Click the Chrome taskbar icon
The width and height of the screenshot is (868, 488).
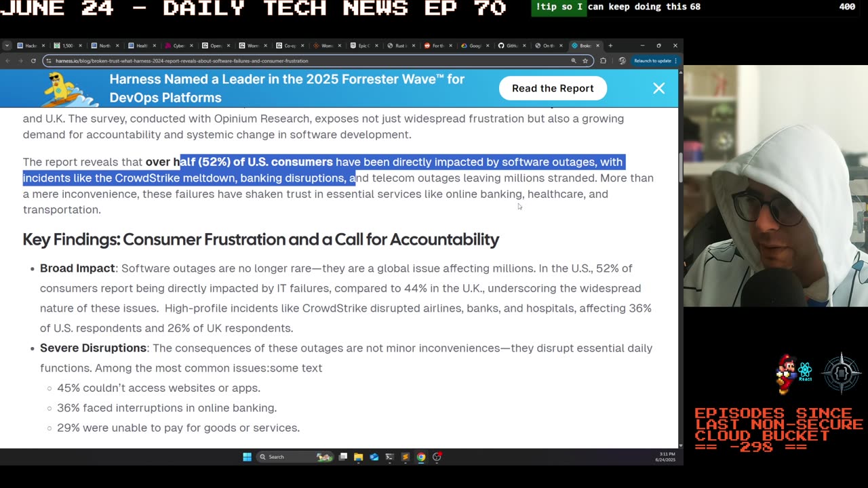421,457
